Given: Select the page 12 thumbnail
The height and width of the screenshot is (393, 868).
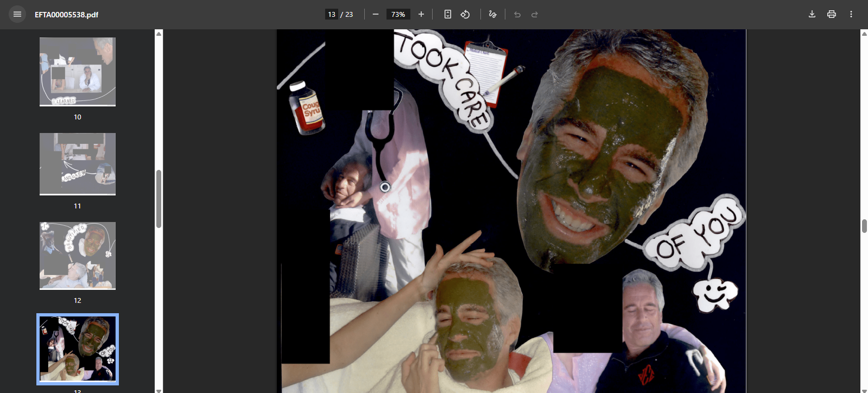Looking at the screenshot, I should [78, 256].
